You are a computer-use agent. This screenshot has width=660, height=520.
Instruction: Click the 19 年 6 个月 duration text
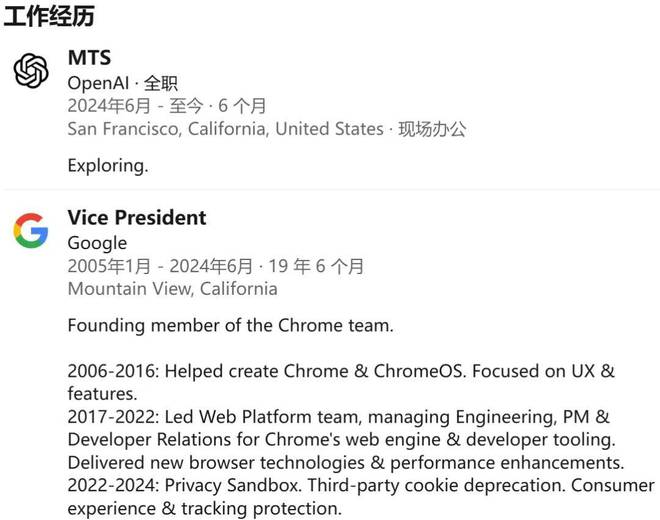[318, 266]
